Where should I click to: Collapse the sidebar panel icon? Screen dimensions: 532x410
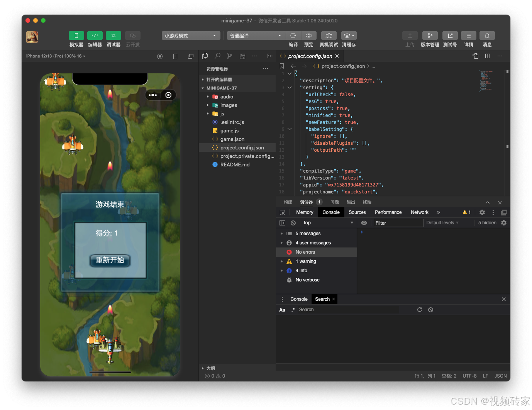coord(270,56)
